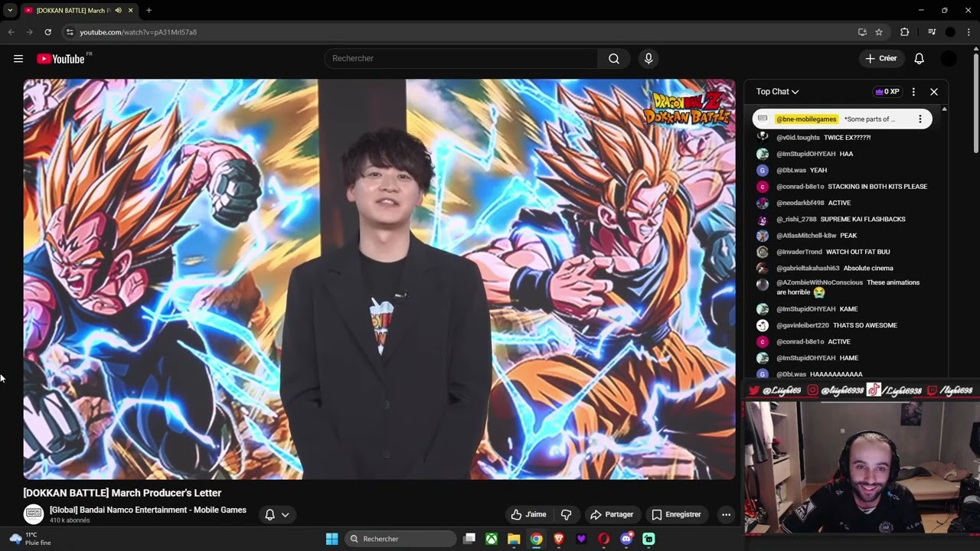Open pinned message options menu
Image resolution: width=980 pixels, height=551 pixels.
[920, 119]
